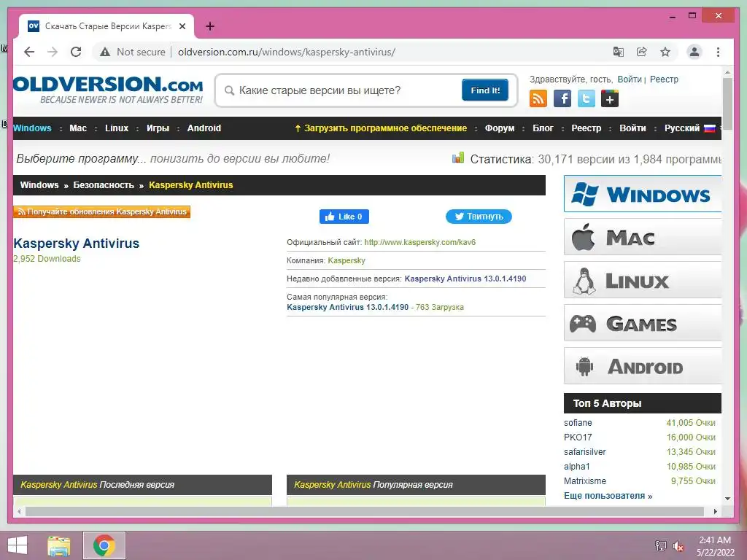Click Реестр link beside the greeting

[664, 79]
